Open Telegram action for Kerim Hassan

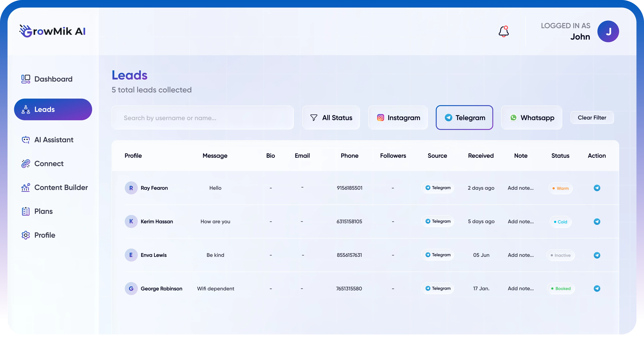click(x=597, y=222)
